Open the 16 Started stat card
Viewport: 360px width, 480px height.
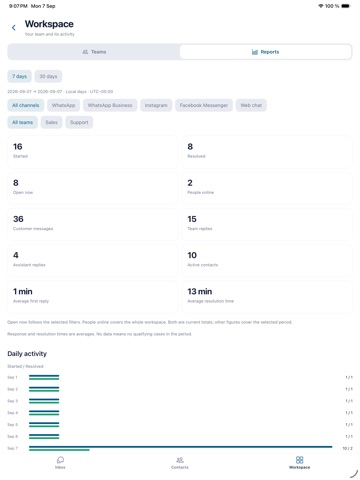[x=93, y=152]
